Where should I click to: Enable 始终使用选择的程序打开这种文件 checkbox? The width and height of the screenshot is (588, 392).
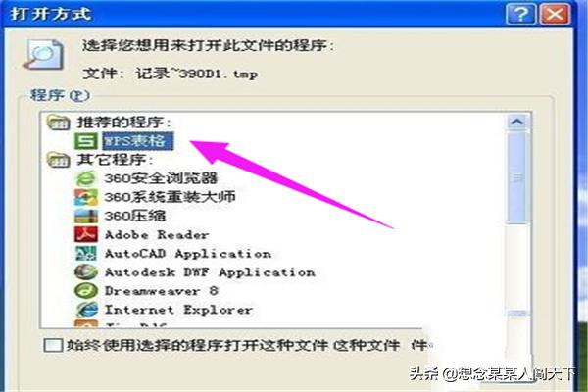53,345
